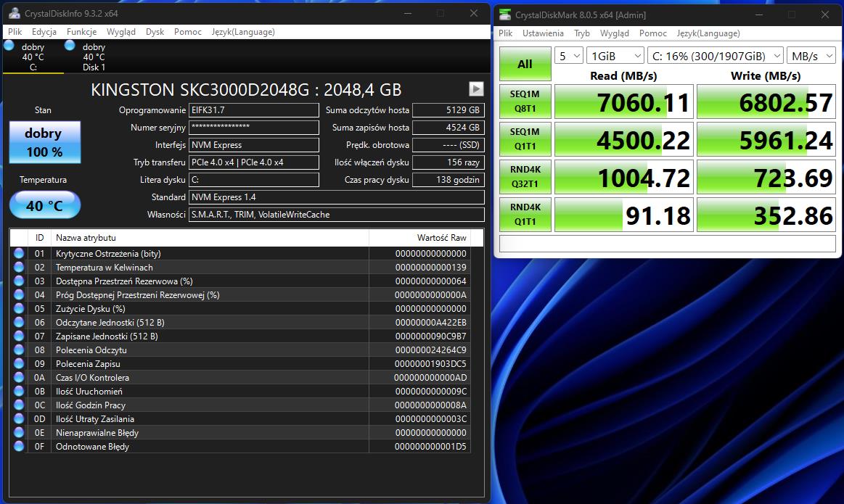Screen dimensions: 844x504
Task: Click status orb for Zużycie Dysku attribute
Action: (x=19, y=309)
